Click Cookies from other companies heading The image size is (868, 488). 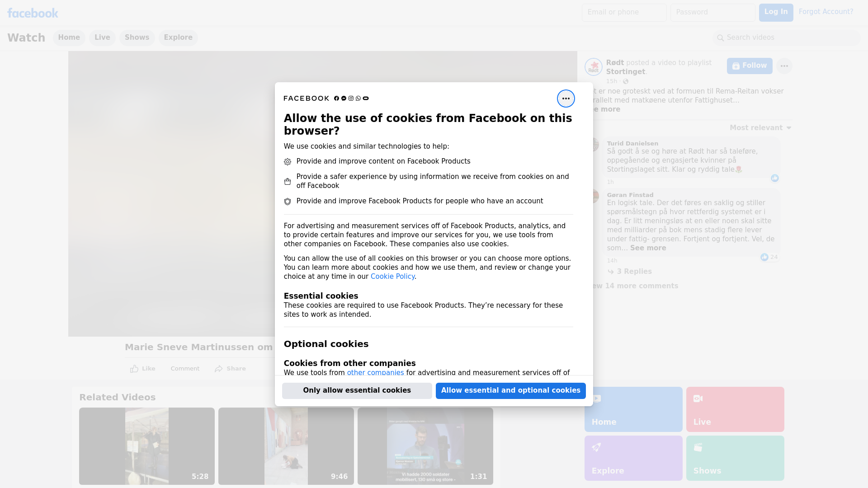[349, 363]
